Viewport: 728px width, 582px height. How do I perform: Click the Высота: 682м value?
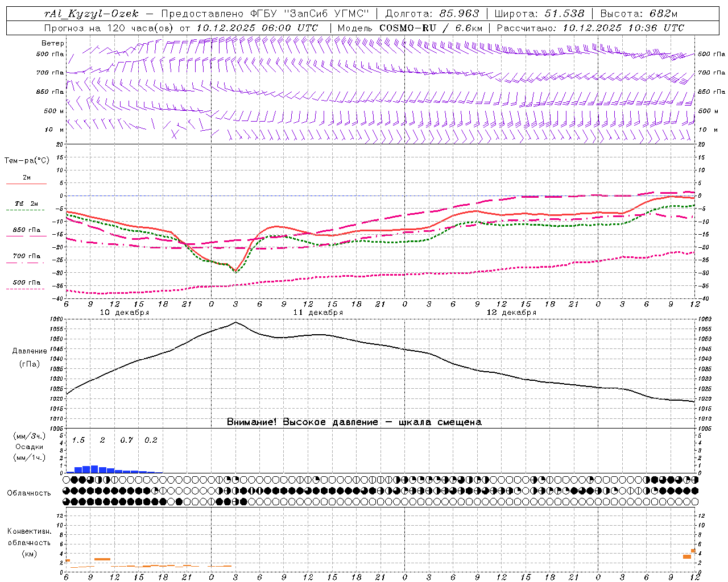click(x=639, y=14)
